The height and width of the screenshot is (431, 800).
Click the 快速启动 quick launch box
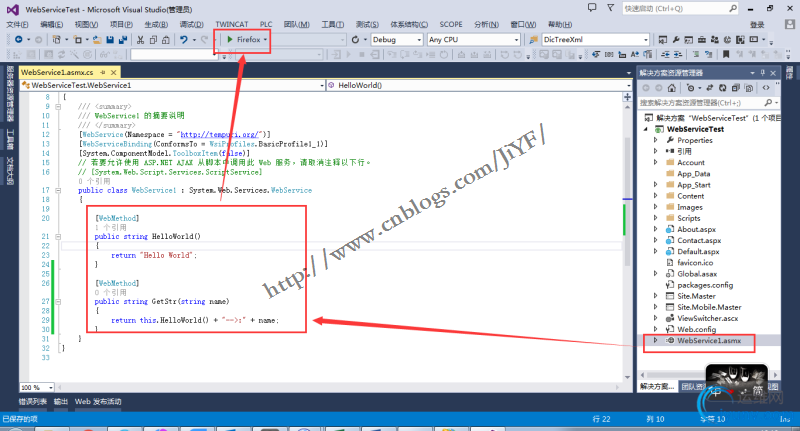[680, 8]
